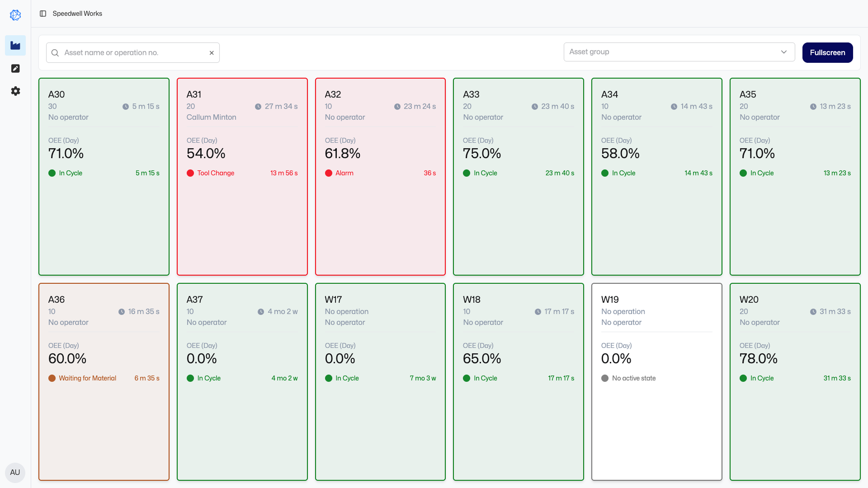Viewport: 868px width, 488px height.
Task: Clear the search field with X
Action: click(212, 53)
